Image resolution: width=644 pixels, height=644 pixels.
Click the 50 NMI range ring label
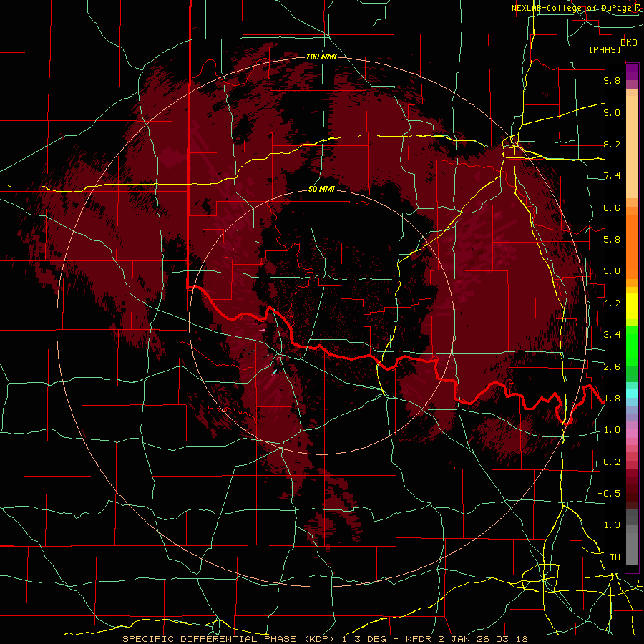coord(321,190)
